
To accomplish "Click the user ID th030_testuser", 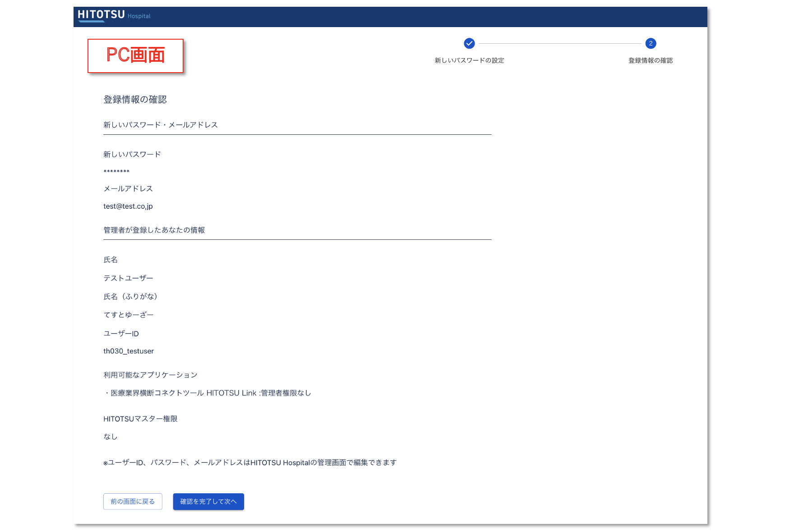I will pyautogui.click(x=129, y=351).
